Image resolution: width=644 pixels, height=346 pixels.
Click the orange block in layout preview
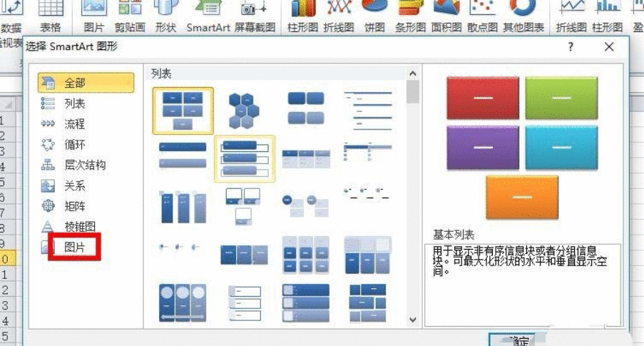click(522, 197)
